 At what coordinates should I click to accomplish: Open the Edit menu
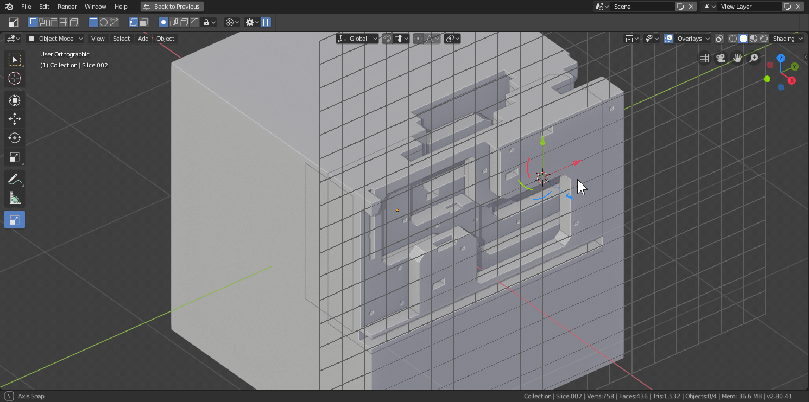point(44,6)
